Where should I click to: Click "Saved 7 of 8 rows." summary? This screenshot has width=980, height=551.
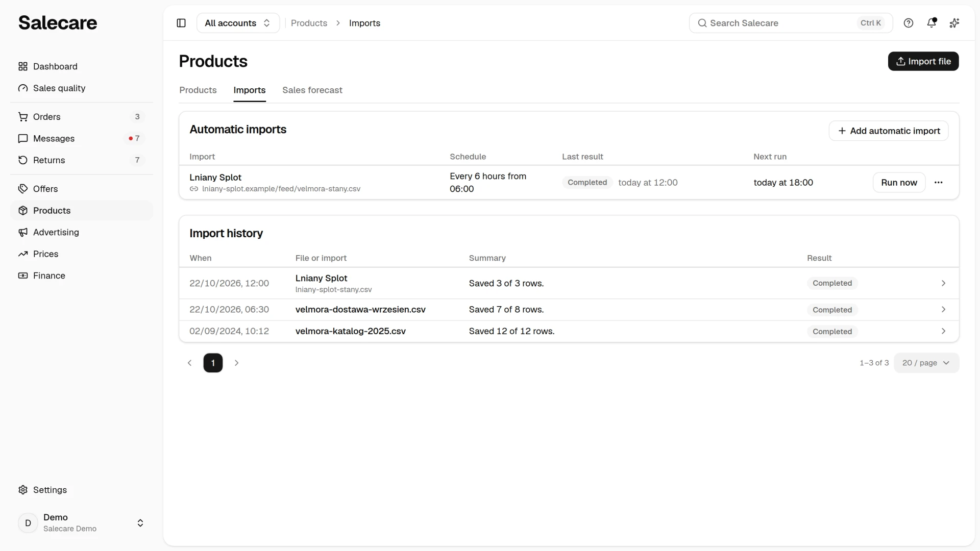[x=506, y=310]
